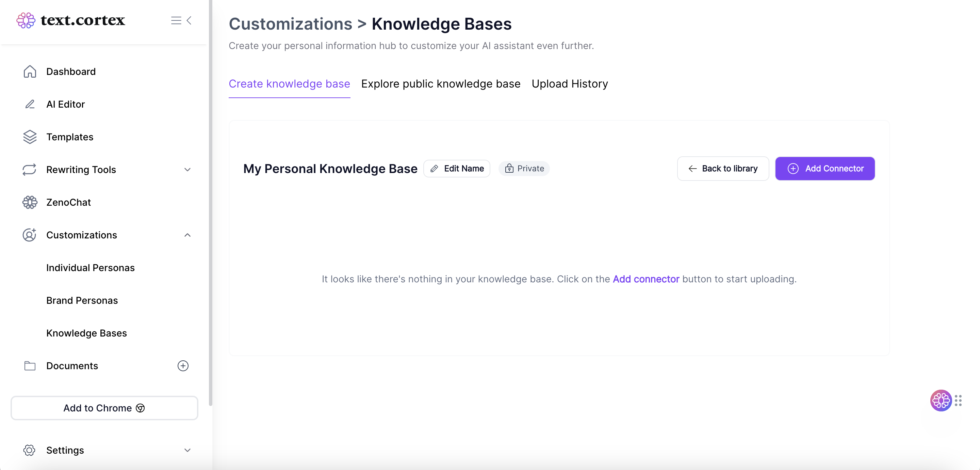The width and height of the screenshot is (980, 470).
Task: Click the Private lock badge
Action: point(524,168)
